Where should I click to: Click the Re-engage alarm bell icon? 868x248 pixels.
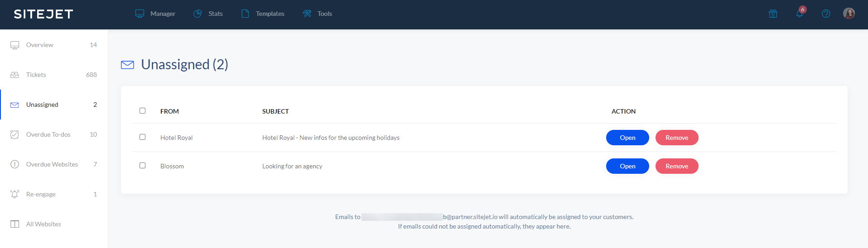click(x=14, y=194)
